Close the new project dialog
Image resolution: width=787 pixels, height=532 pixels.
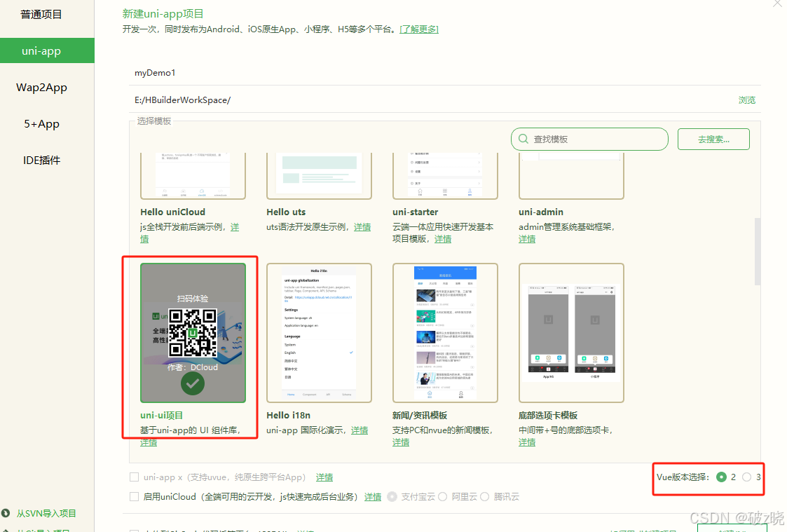click(777, 4)
